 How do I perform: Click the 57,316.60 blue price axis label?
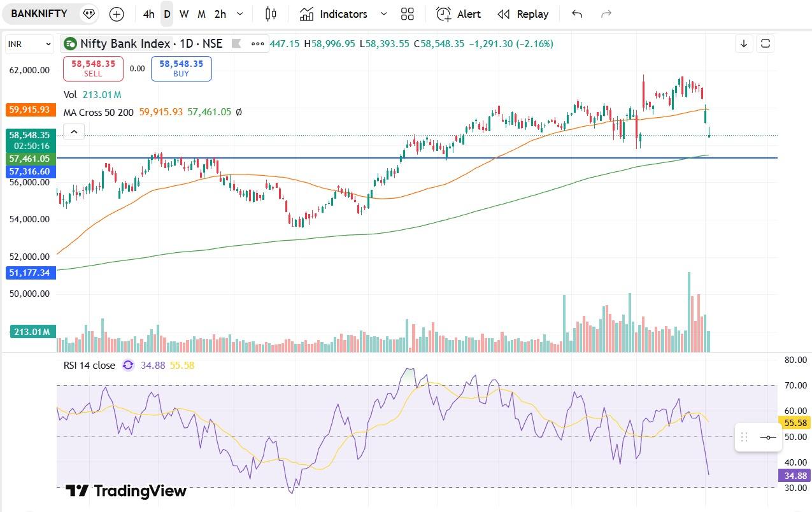click(x=31, y=171)
